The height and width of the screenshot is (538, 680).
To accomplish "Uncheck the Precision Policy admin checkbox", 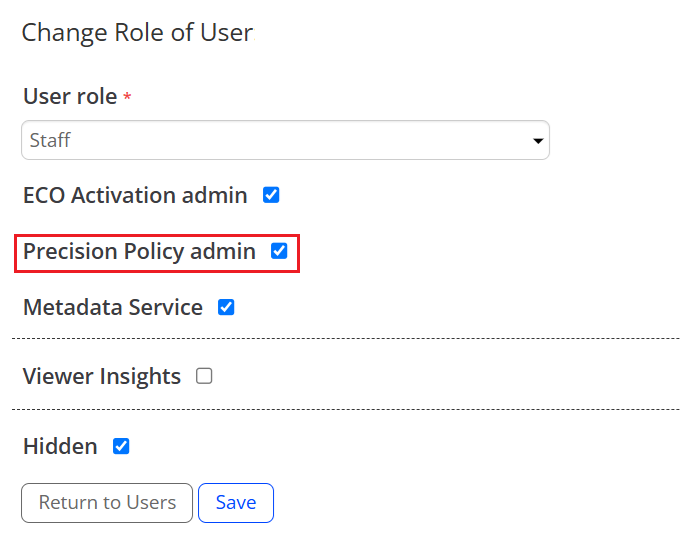I will pos(279,251).
